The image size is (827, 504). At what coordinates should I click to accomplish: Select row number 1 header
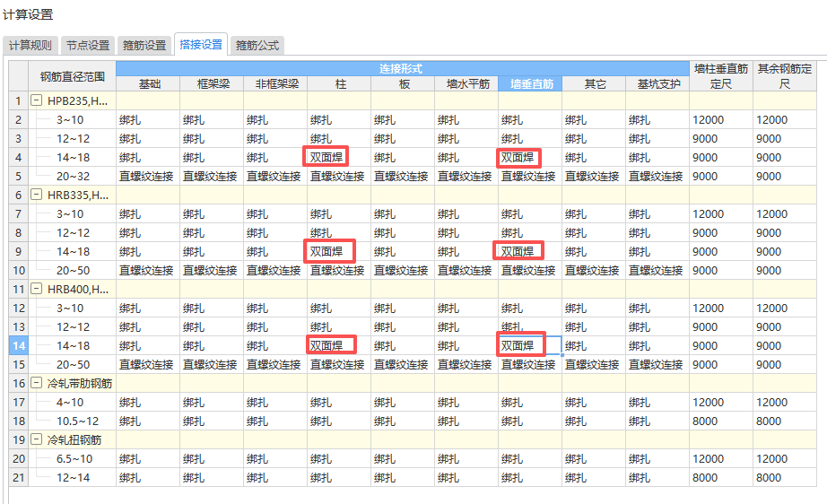click(19, 100)
